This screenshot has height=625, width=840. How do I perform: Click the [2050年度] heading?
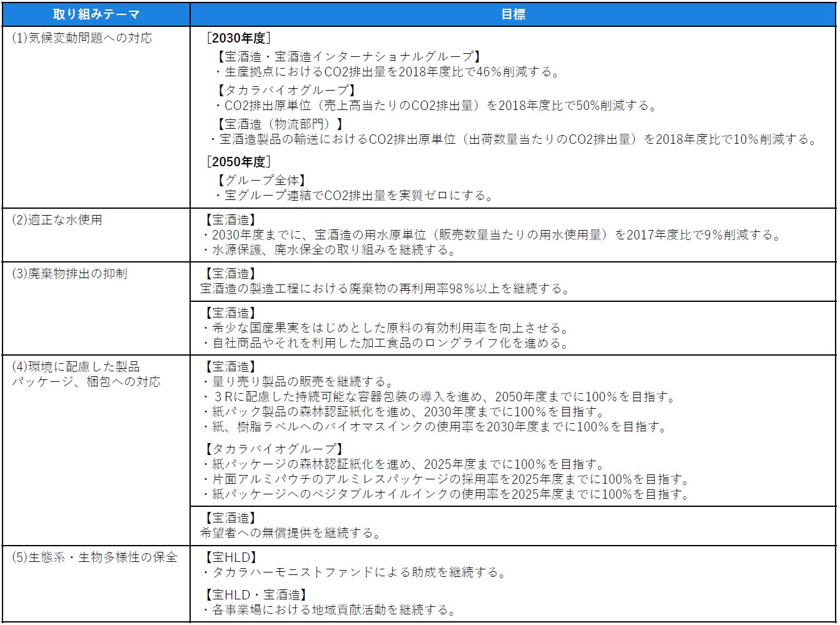click(238, 162)
